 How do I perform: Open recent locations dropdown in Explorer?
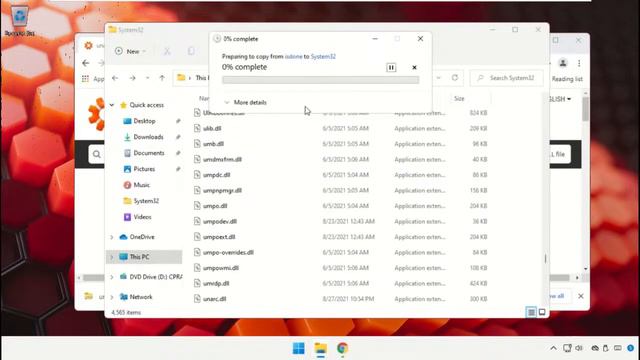(147, 78)
